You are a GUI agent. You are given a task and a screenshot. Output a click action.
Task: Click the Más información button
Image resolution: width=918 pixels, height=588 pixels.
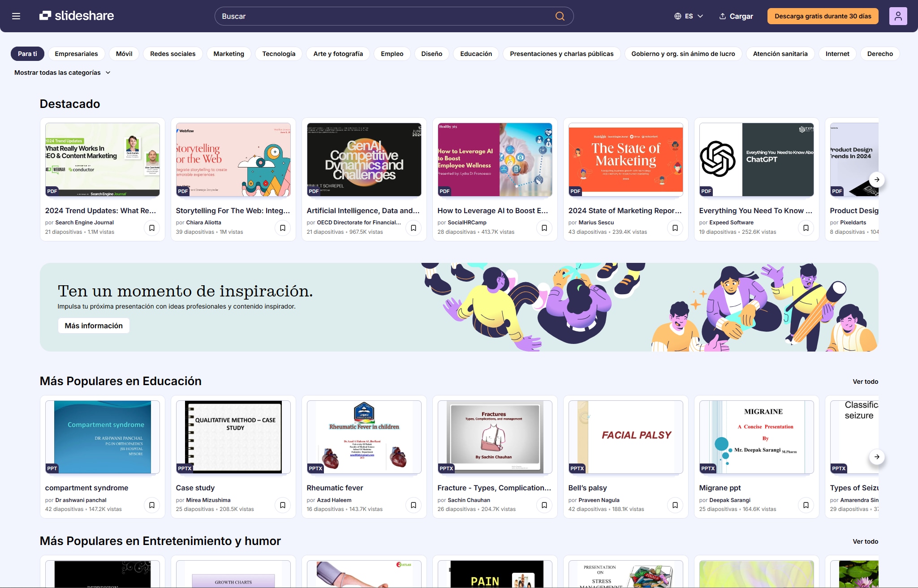coord(94,326)
